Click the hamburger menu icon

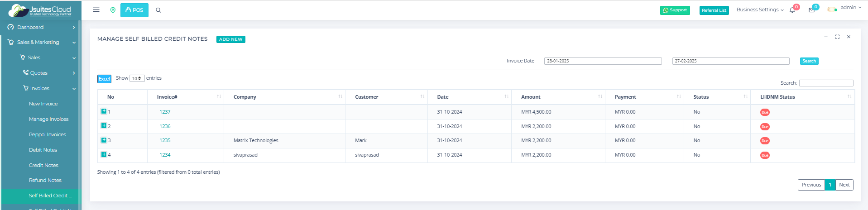[x=96, y=10]
